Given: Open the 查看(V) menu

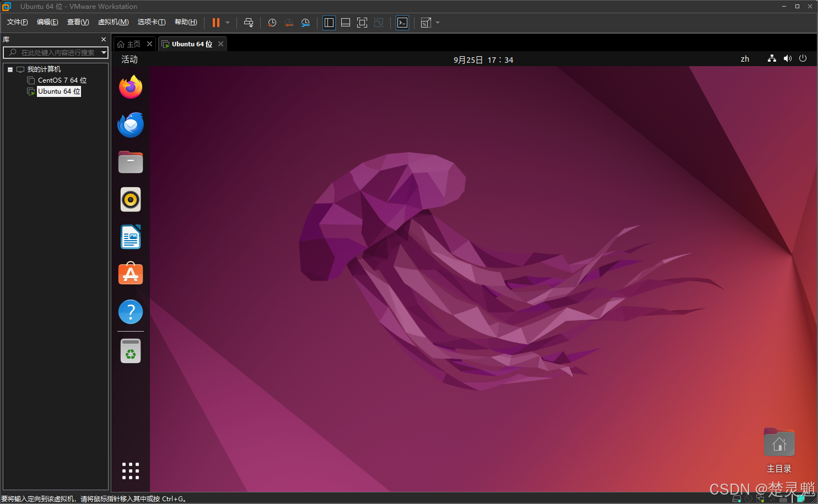Looking at the screenshot, I should pyautogui.click(x=78, y=22).
